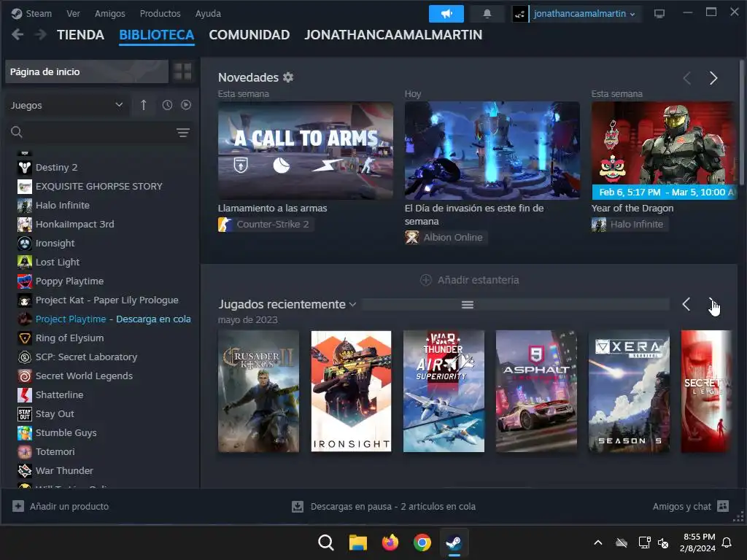
Task: Switch library to collections grid view
Action: (182, 71)
